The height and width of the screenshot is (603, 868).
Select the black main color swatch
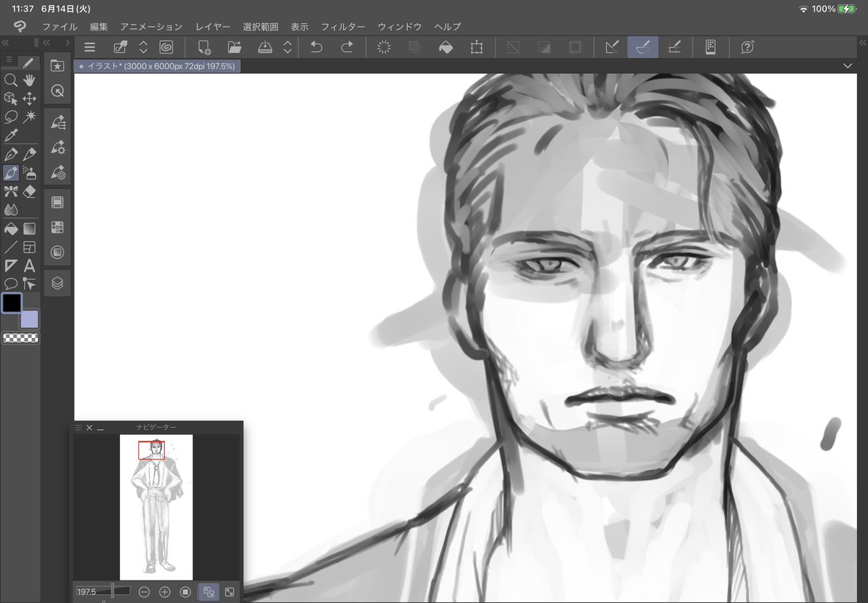pos(12,303)
